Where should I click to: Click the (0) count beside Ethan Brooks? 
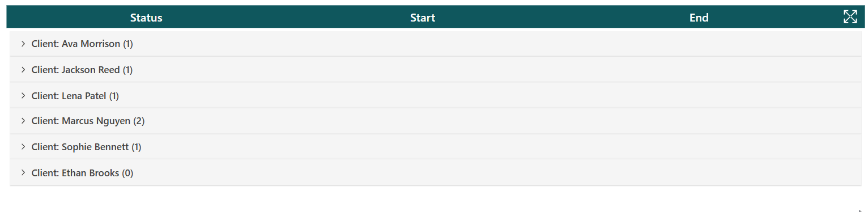[x=127, y=173]
